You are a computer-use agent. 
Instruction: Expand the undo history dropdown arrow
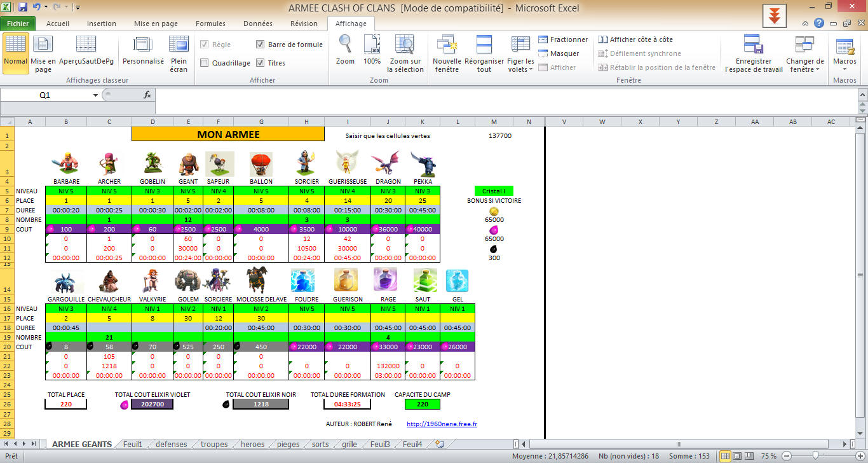(46, 8)
